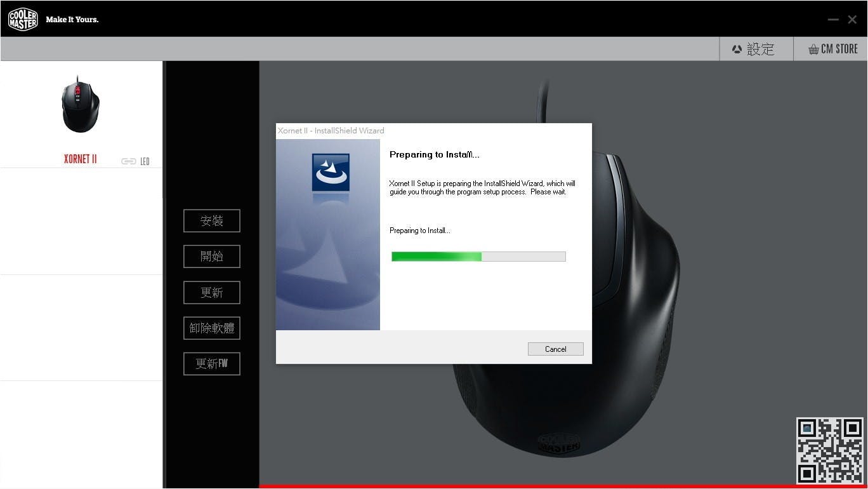Viewport: 868px width, 489px height.
Task: Click the wired connection icon next to XORNET II
Action: 128,161
